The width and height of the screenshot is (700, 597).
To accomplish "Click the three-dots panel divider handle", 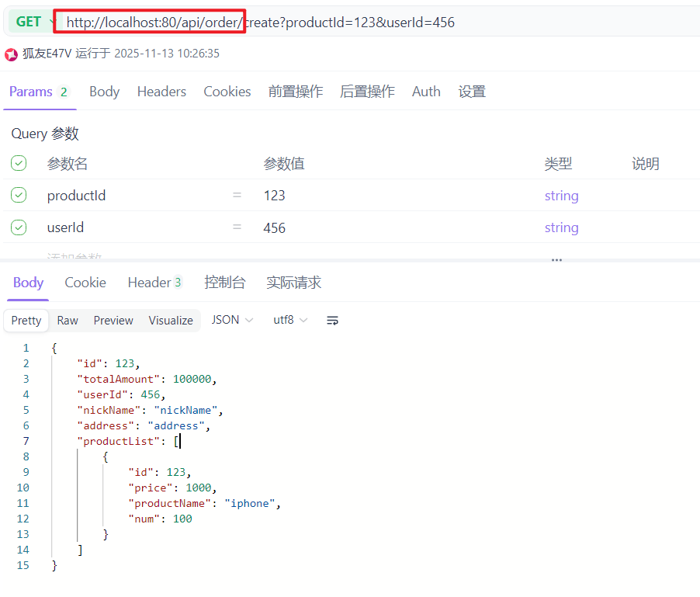I will (x=556, y=260).
